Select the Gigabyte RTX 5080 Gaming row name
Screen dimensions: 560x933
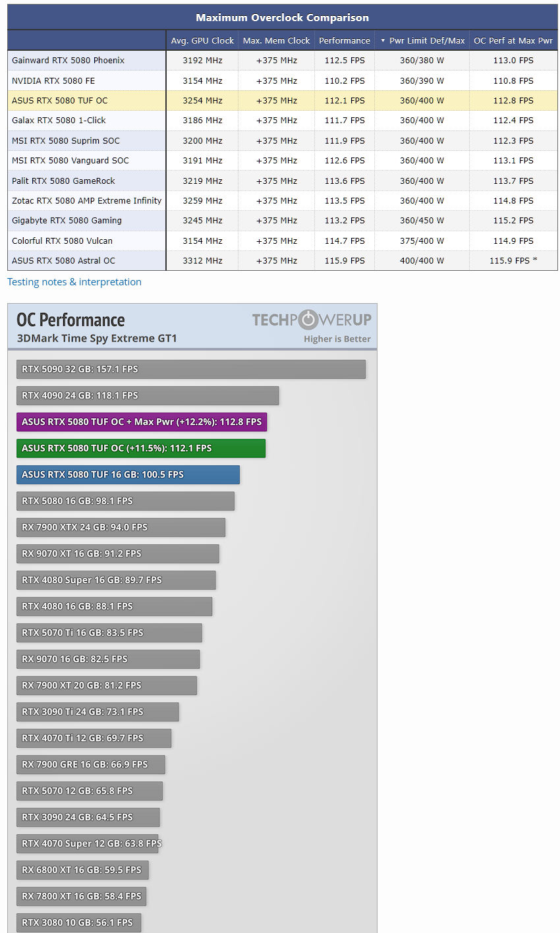click(x=67, y=221)
